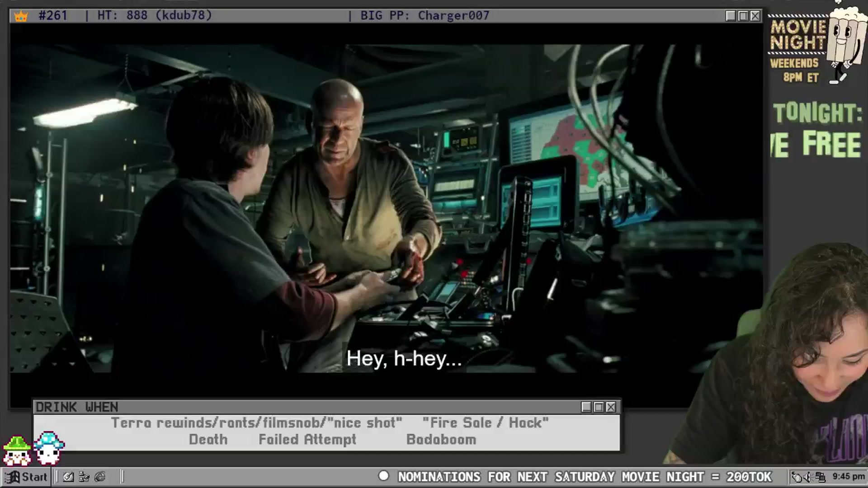Click the NOMINATIONS FOR NEXT SATURDAY ticker text

point(585,477)
